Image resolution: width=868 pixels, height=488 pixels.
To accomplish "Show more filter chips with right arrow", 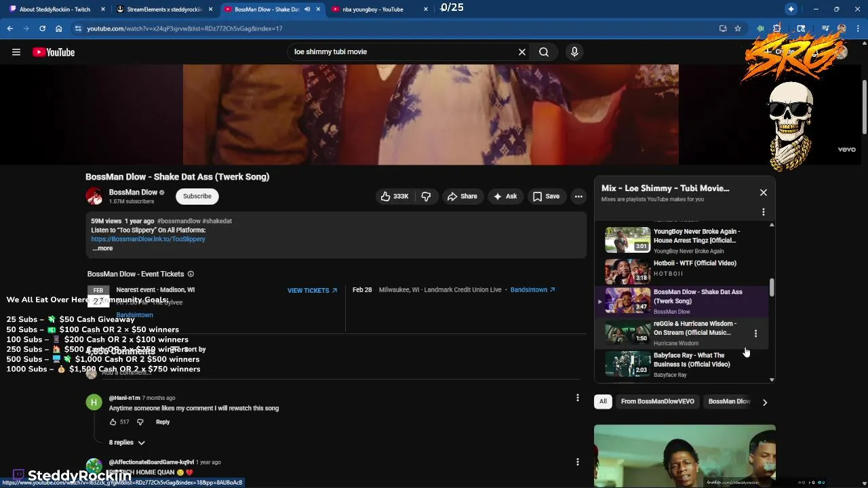I will click(764, 402).
